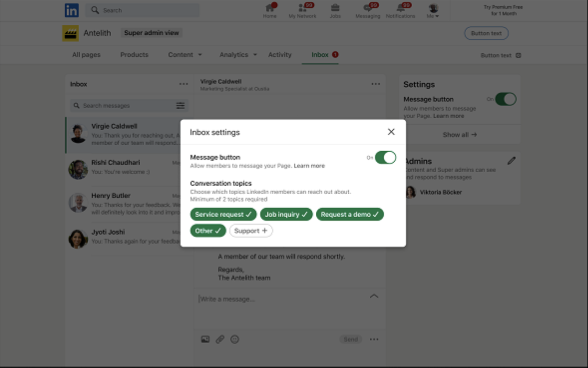588x368 pixels.
Task: Click Virgie Caldwell name in conversation header
Action: tap(221, 81)
